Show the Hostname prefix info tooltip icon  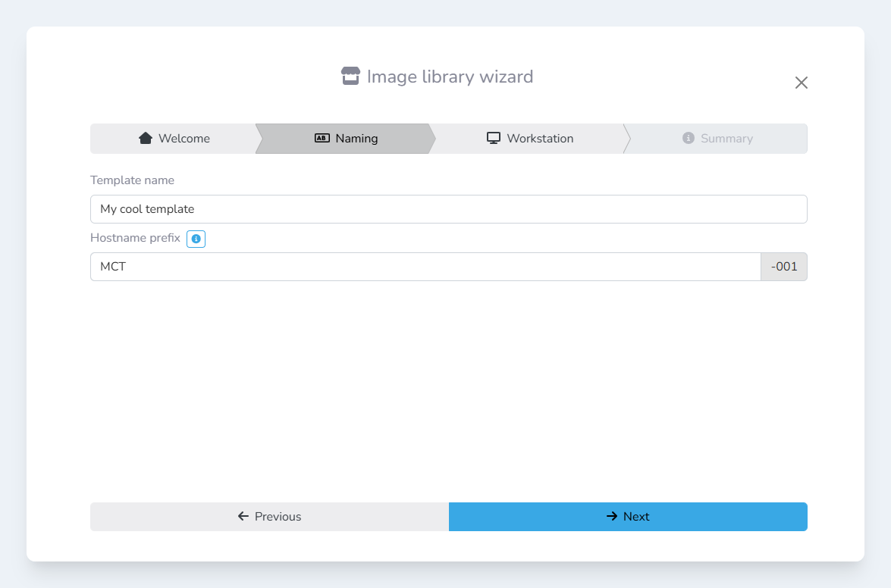(x=196, y=239)
